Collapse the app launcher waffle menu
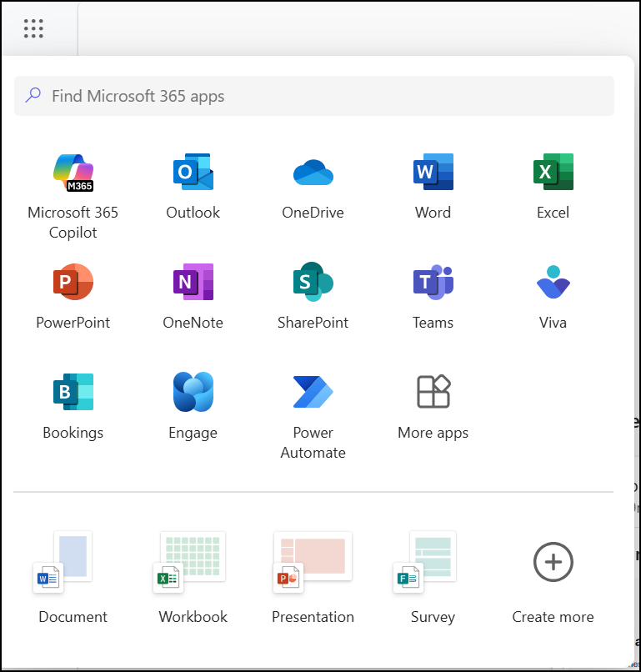Screen dimensions: 641x672 click(x=34, y=28)
